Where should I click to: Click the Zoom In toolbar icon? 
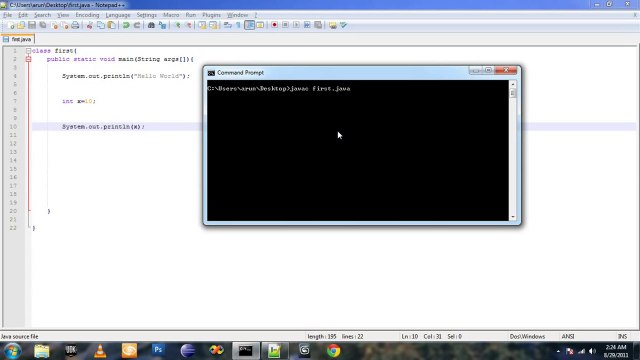(x=178, y=25)
